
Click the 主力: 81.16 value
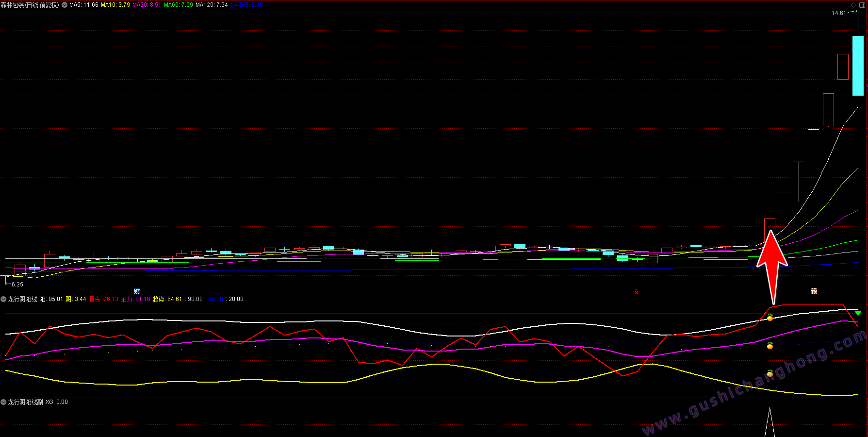pyautogui.click(x=136, y=299)
